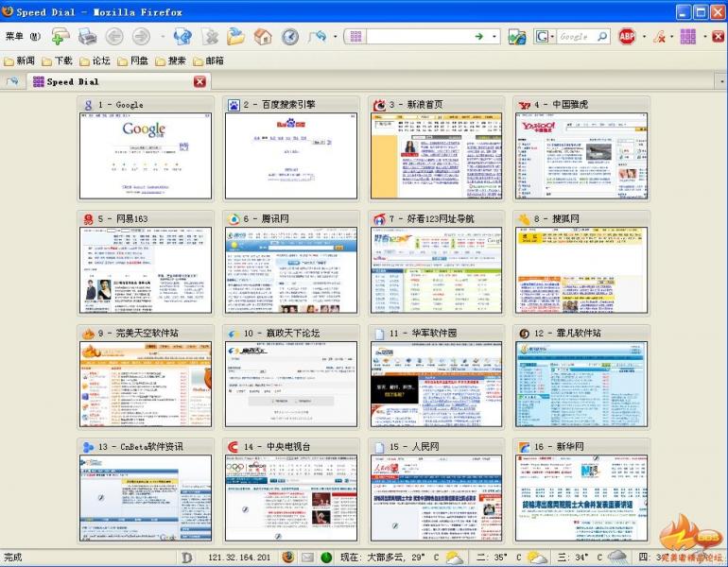Click the '10 - 赢政天下论坛' dial title
The width and height of the screenshot is (728, 567).
[x=282, y=334]
